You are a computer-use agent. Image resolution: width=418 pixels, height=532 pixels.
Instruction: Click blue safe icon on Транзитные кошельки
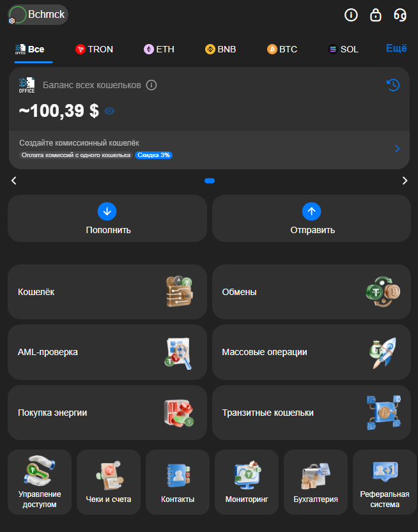[383, 413]
